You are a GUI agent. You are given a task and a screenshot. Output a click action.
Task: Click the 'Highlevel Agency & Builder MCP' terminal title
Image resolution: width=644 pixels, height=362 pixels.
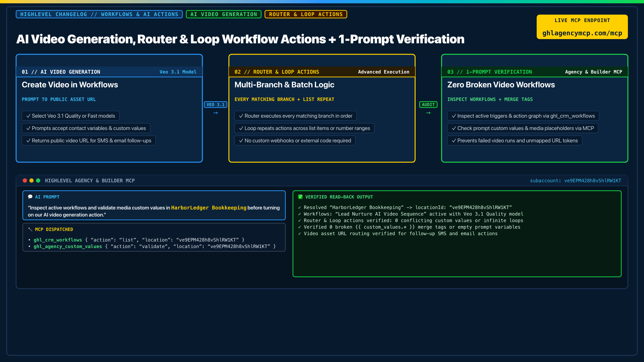pyautogui.click(x=90, y=181)
